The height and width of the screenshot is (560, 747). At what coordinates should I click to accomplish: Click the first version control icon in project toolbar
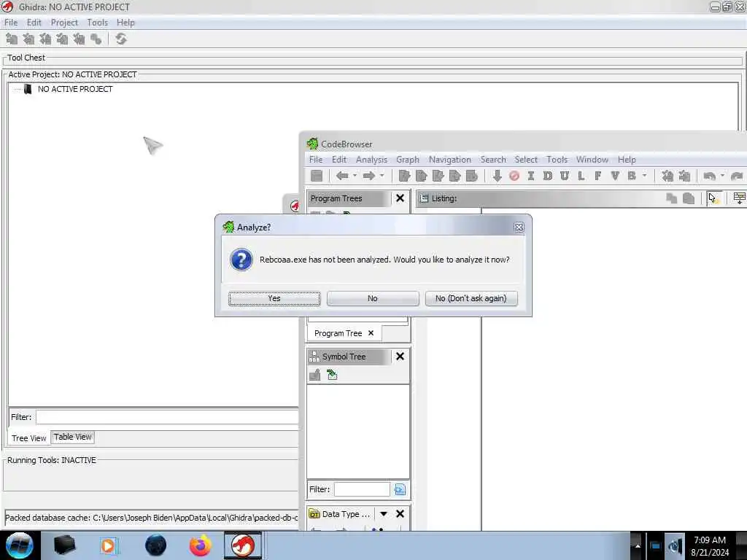[12, 39]
